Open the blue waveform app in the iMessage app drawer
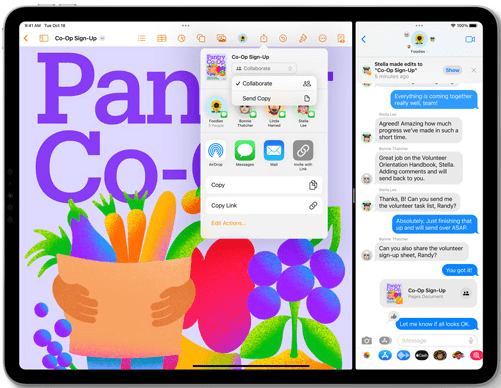501x388 pixels. click(403, 356)
